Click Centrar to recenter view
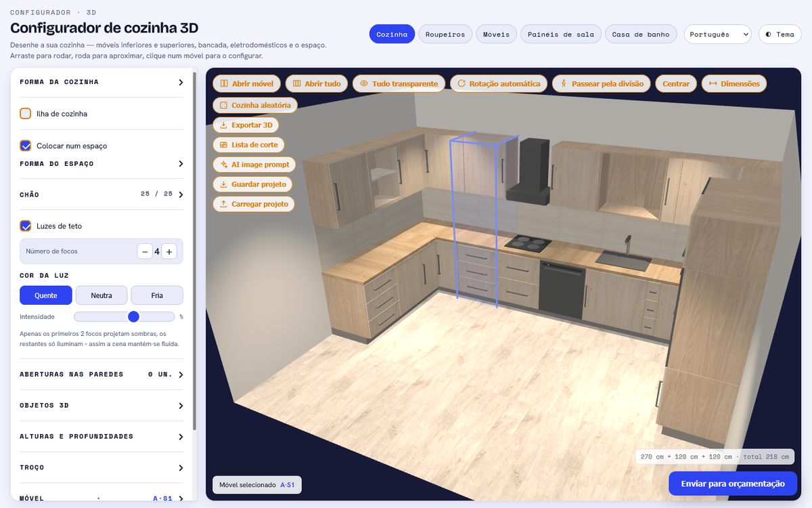Image resolution: width=812 pixels, height=508 pixels. tap(676, 84)
